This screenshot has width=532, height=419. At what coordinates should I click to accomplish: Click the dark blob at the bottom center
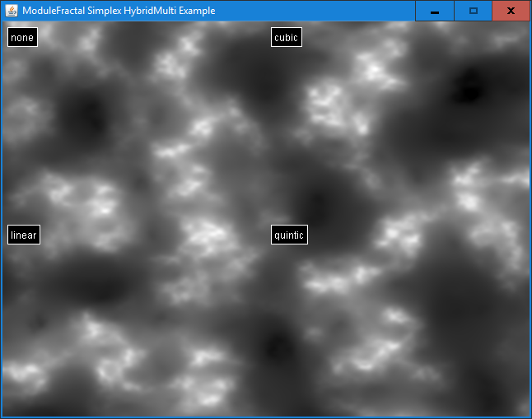278,344
